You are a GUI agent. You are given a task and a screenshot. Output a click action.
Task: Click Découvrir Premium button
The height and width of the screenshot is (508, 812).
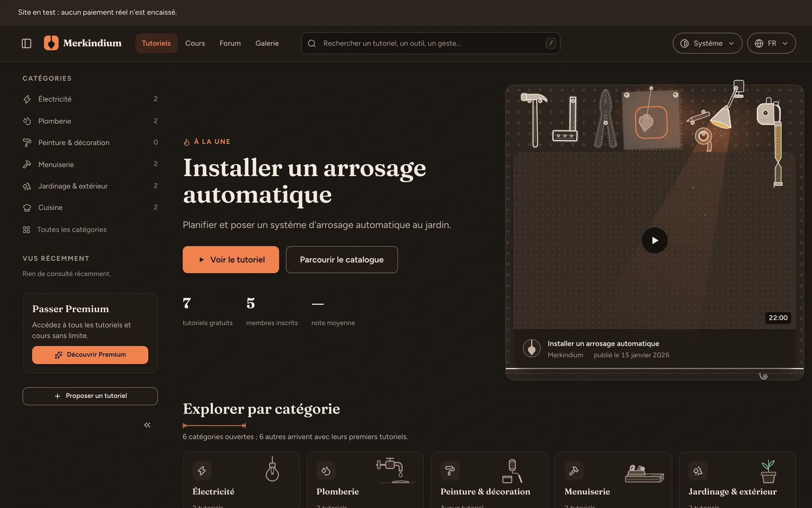pos(90,355)
